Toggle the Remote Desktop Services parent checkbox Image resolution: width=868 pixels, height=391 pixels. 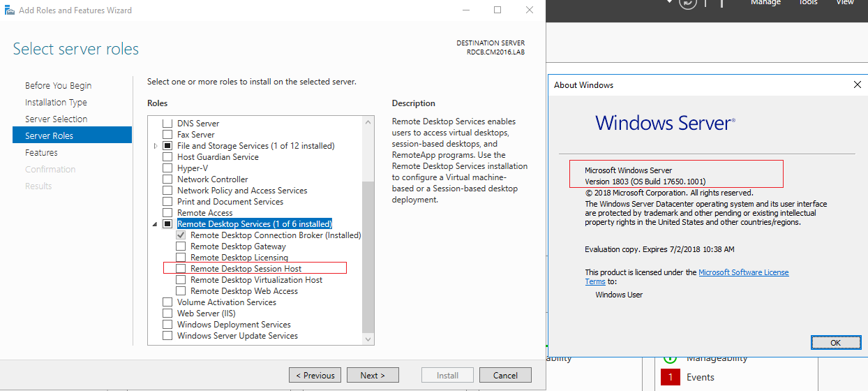tap(167, 224)
